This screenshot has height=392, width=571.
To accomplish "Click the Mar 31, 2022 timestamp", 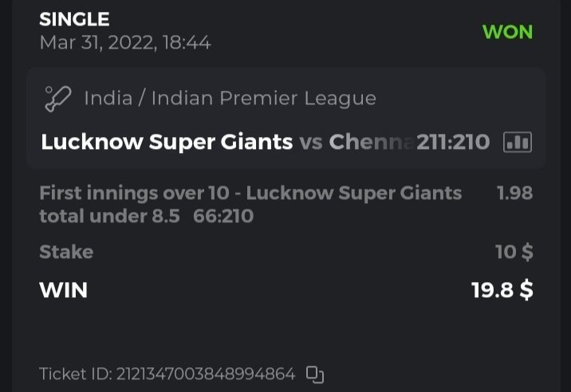I will coord(125,42).
